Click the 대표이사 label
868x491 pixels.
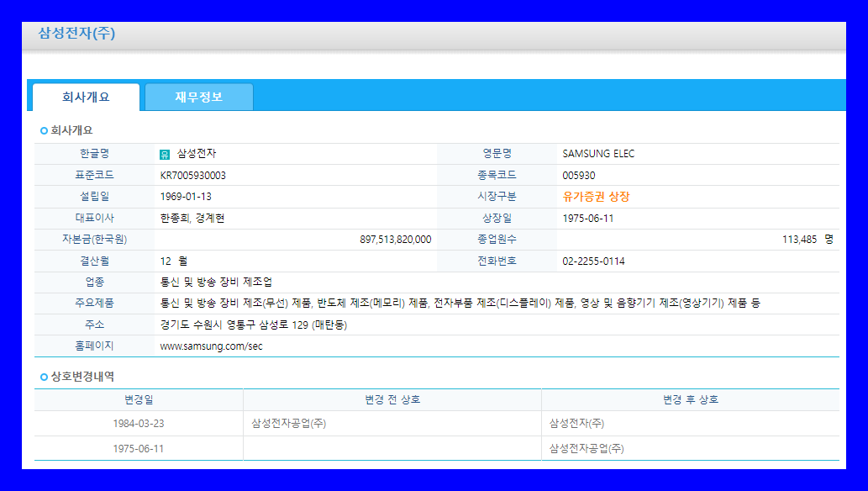click(x=94, y=218)
